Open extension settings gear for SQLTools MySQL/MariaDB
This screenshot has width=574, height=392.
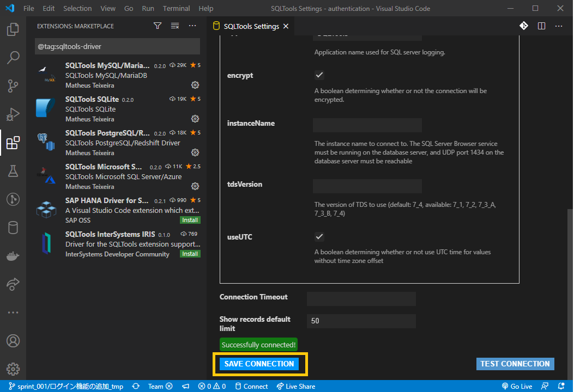(x=195, y=84)
